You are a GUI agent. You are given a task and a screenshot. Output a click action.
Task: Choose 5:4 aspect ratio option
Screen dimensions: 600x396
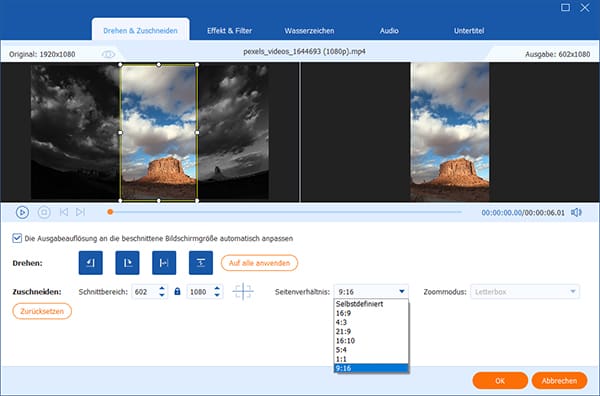click(x=371, y=350)
